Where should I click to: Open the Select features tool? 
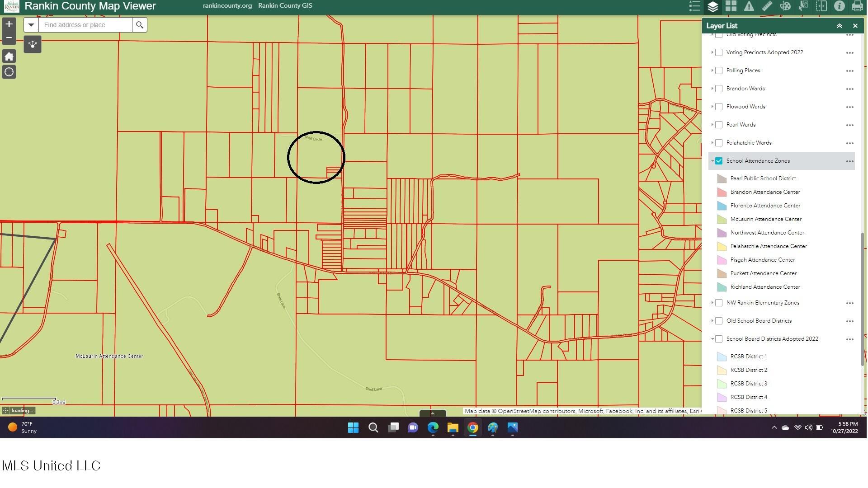803,6
